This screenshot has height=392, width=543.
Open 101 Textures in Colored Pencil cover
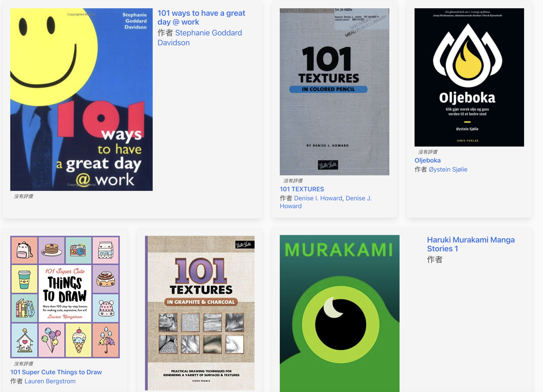[334, 92]
